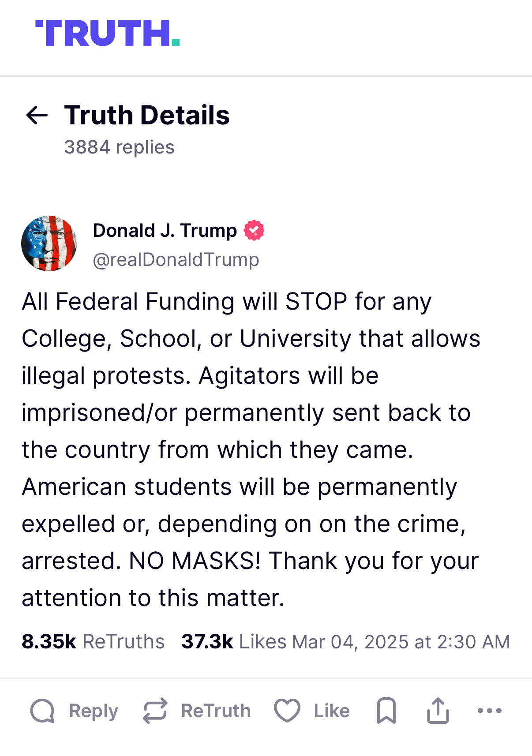Open the three-dot more options menu

(x=490, y=711)
